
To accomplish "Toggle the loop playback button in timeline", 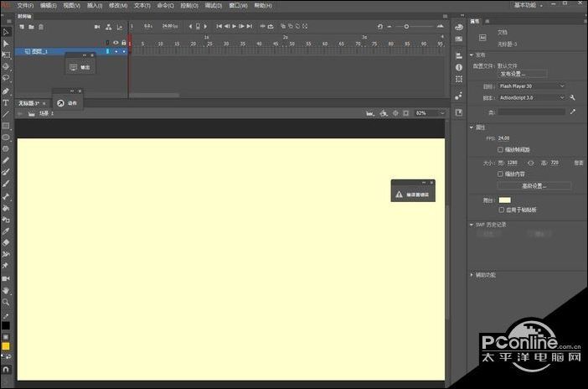I will click(271, 26).
